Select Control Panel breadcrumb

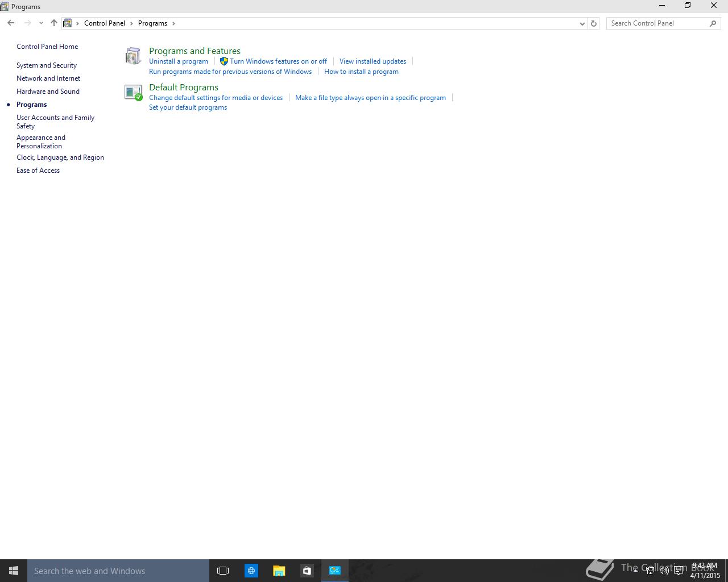coord(105,23)
